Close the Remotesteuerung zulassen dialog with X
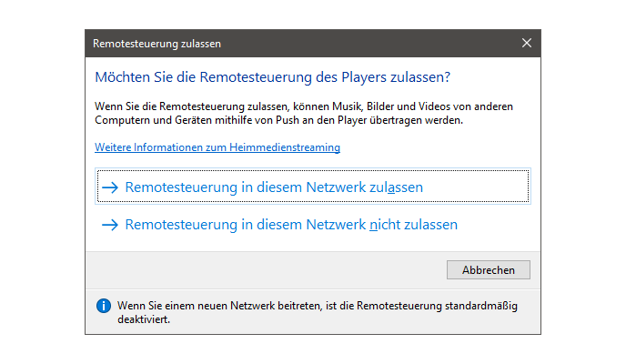Image resolution: width=626 pixels, height=364 pixels. coord(527,43)
